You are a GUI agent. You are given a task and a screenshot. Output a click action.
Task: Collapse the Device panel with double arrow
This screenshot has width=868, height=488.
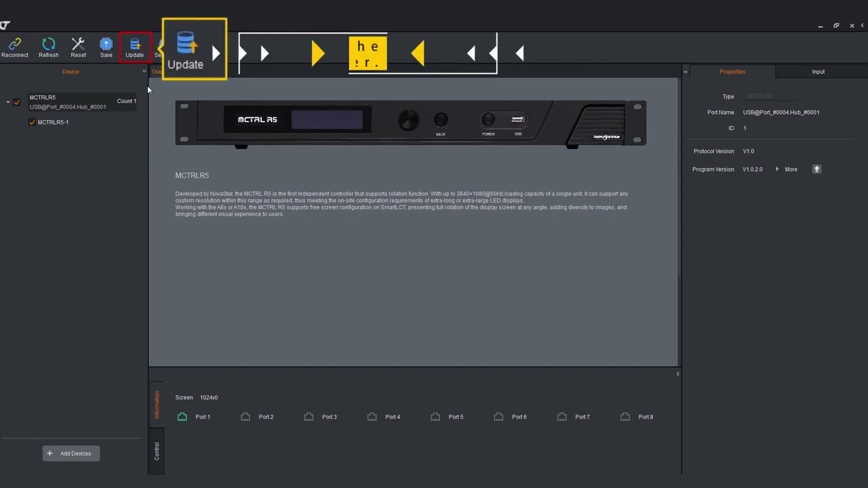coord(144,71)
